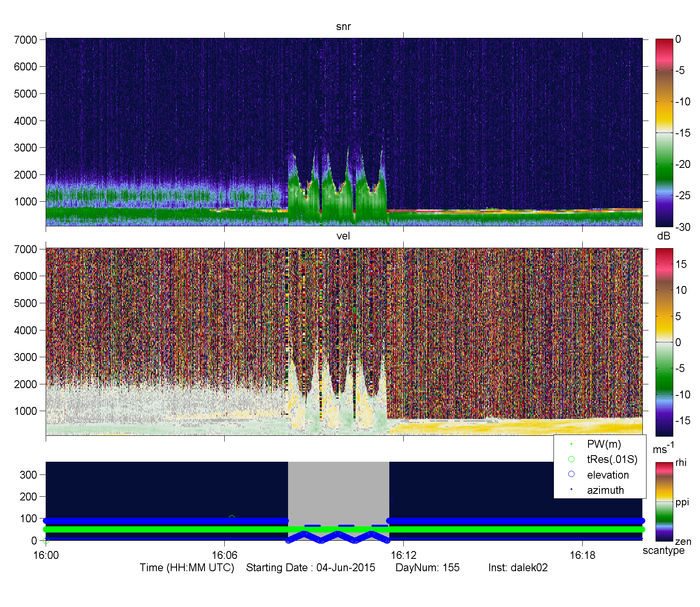The height and width of the screenshot is (607, 700).
Task: Click the vel plot title
Action: tap(343, 236)
